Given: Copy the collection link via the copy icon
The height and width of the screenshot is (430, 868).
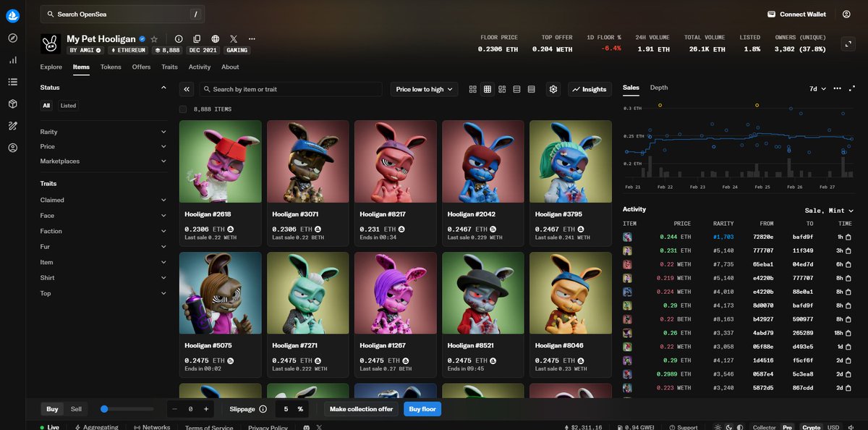Looking at the screenshot, I should (197, 39).
